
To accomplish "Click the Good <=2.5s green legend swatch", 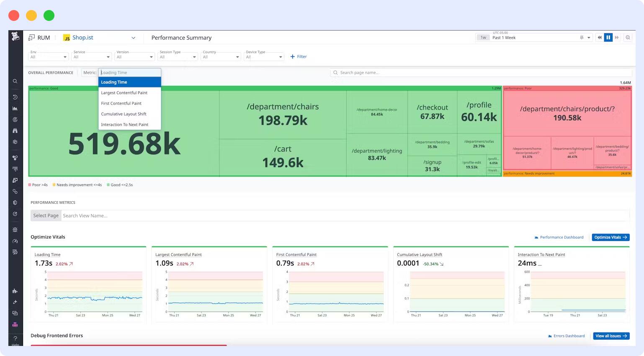I will 108,185.
